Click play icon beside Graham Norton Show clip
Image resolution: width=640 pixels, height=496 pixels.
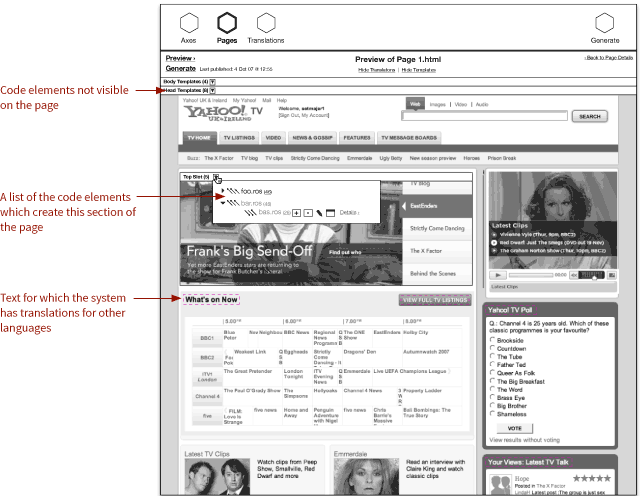(494, 251)
